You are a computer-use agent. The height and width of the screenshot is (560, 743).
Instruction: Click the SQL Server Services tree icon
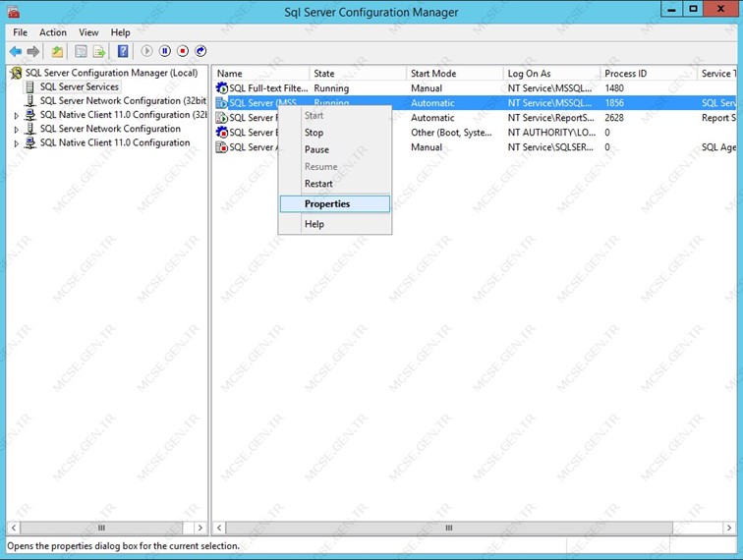30,86
